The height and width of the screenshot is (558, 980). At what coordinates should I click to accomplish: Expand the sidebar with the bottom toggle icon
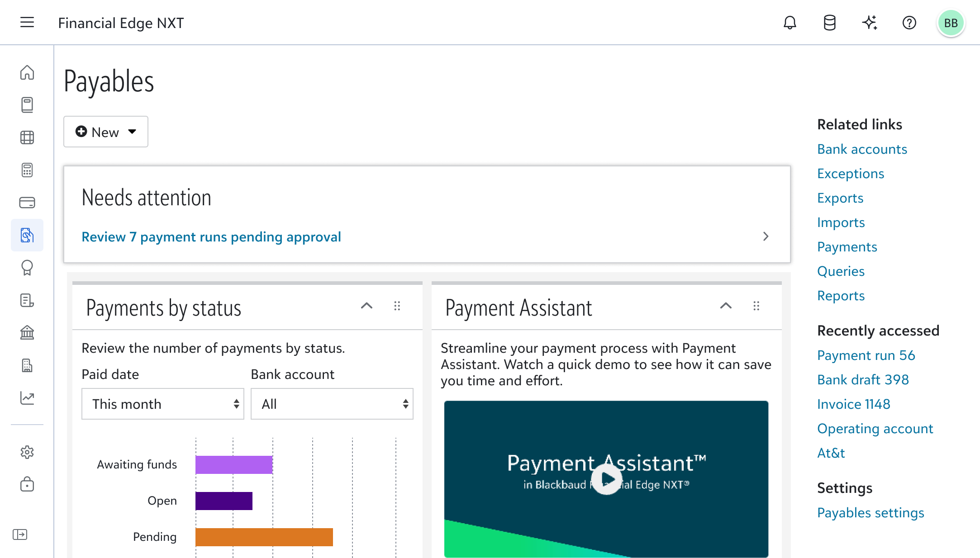pyautogui.click(x=20, y=534)
